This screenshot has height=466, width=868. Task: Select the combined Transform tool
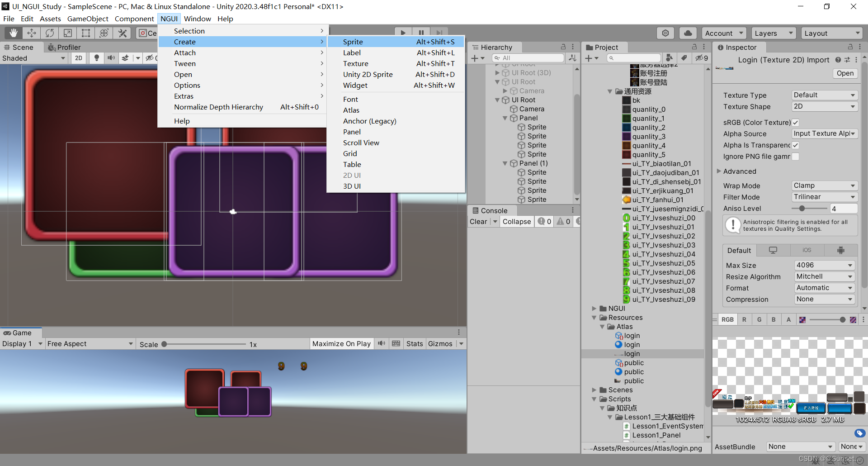(104, 33)
